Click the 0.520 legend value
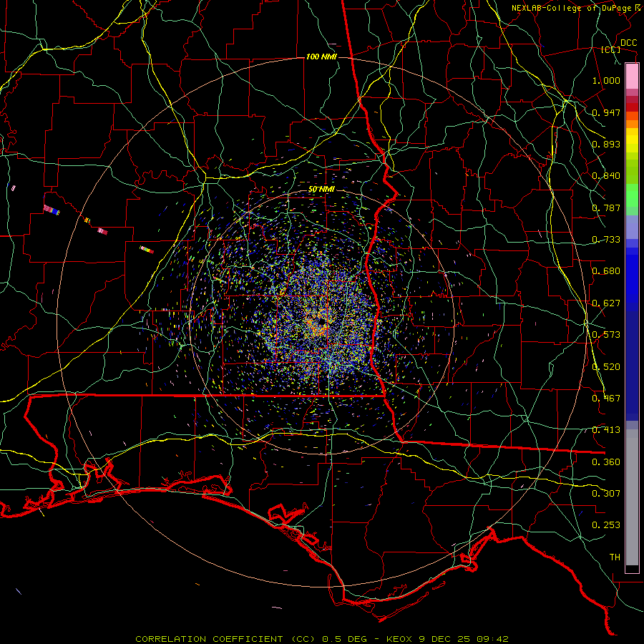The width and height of the screenshot is (644, 644). (606, 367)
